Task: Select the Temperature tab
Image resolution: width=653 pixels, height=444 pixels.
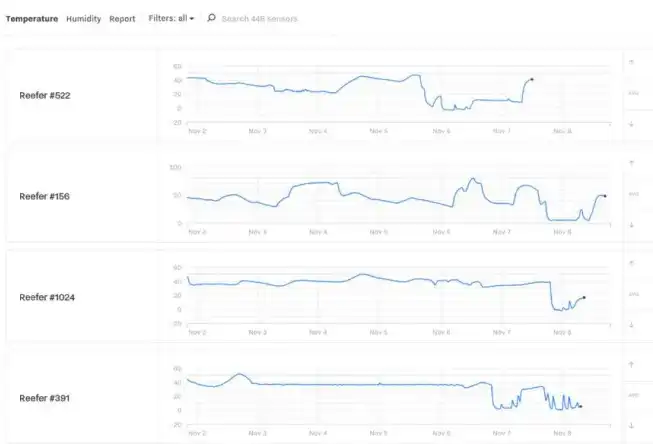Action: pos(32,18)
